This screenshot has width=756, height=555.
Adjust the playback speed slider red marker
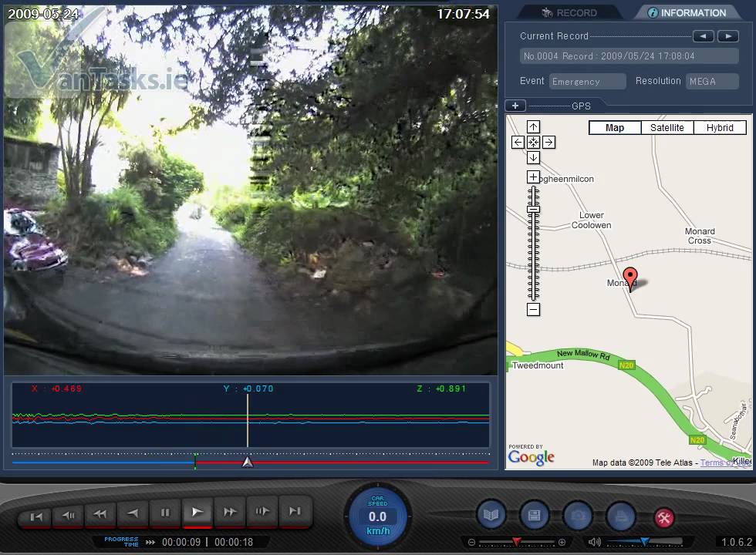(x=516, y=541)
